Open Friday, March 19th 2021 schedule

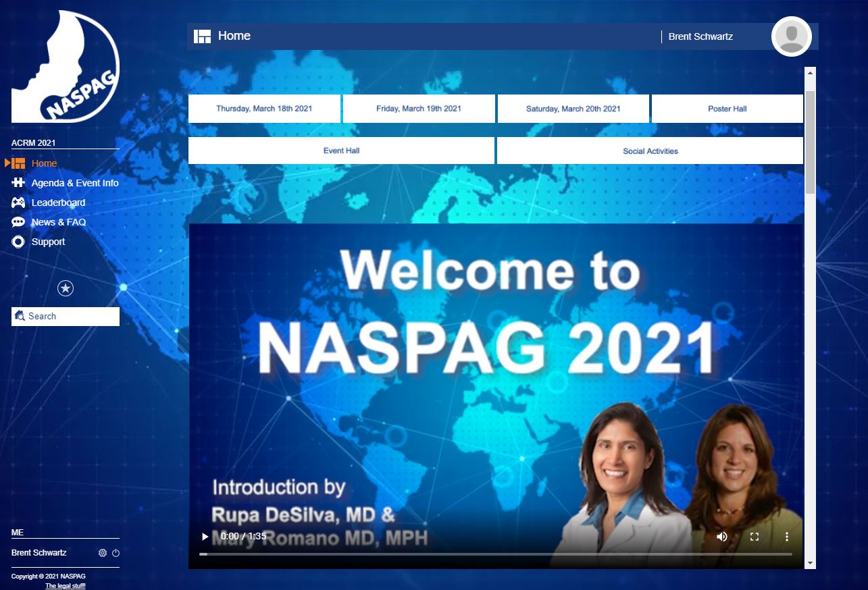click(419, 109)
